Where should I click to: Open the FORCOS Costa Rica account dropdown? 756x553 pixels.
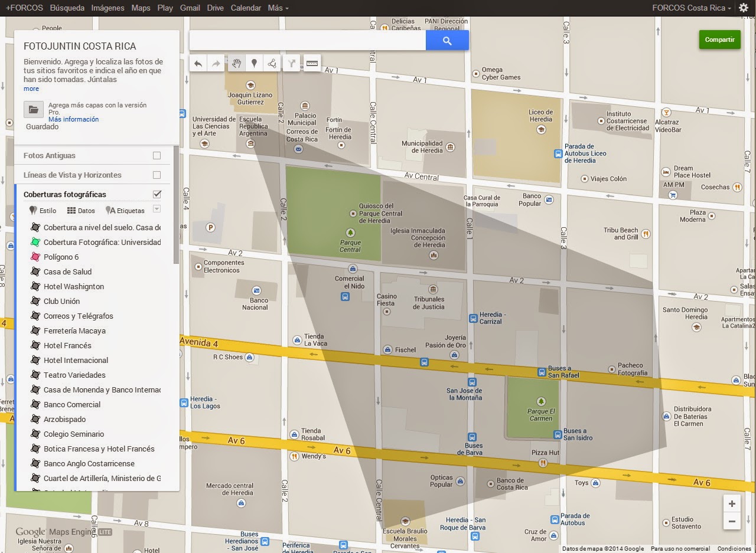click(x=692, y=8)
